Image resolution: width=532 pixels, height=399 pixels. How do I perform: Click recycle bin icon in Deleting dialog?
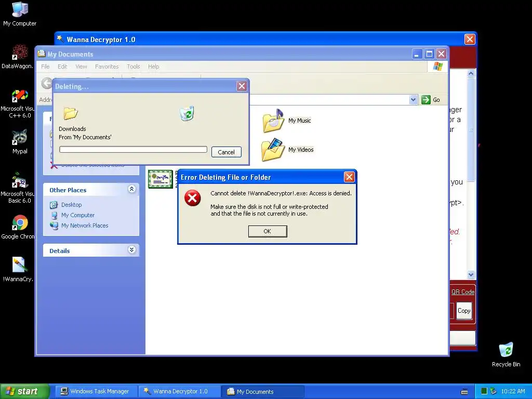tap(187, 113)
